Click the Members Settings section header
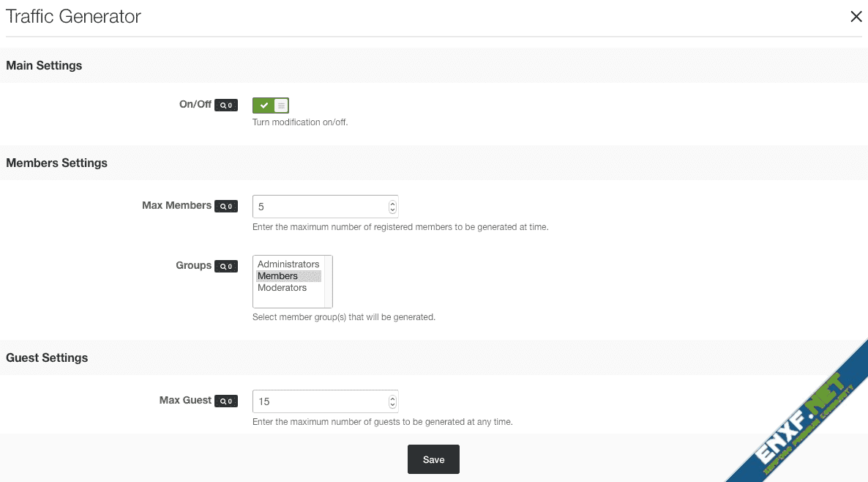The image size is (868, 482). pos(56,163)
